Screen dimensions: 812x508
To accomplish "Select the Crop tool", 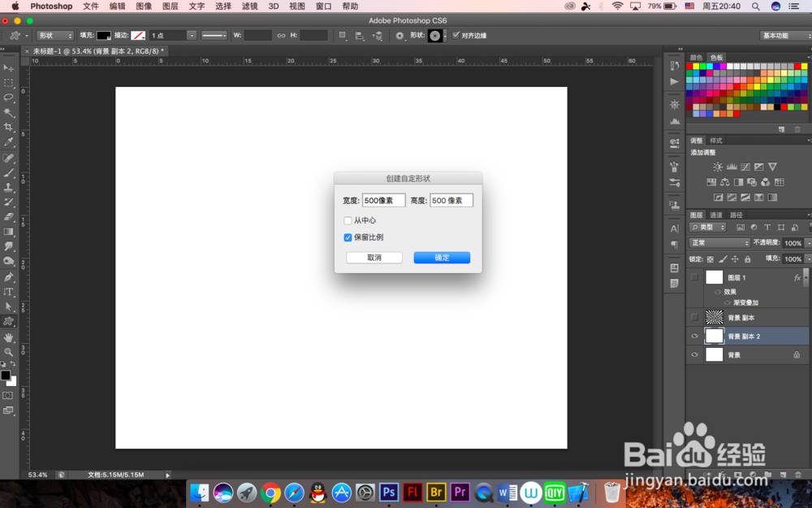I will point(8,127).
